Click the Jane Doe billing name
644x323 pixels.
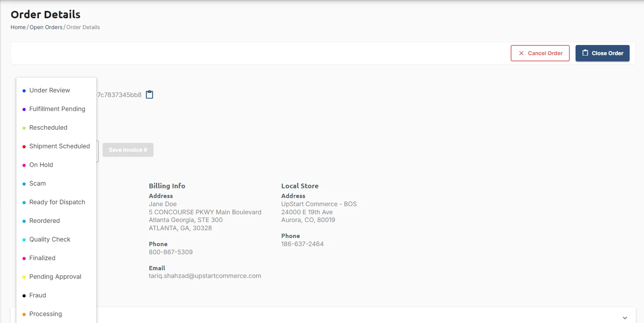tap(163, 204)
